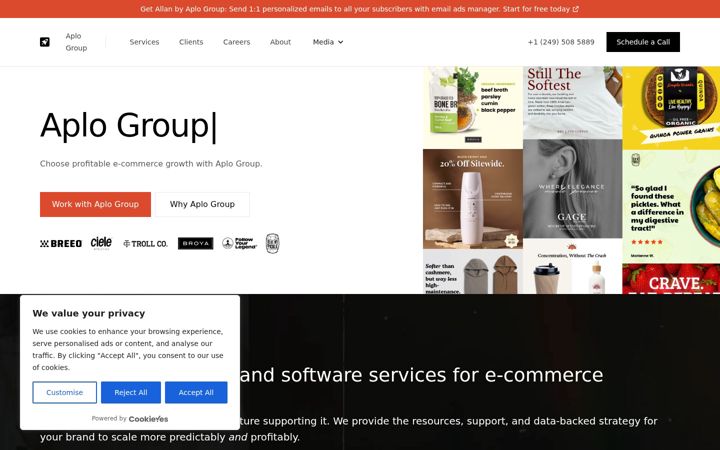The width and height of the screenshot is (720, 450).
Task: Open the bone broth ad thumbnail
Action: click(x=472, y=107)
